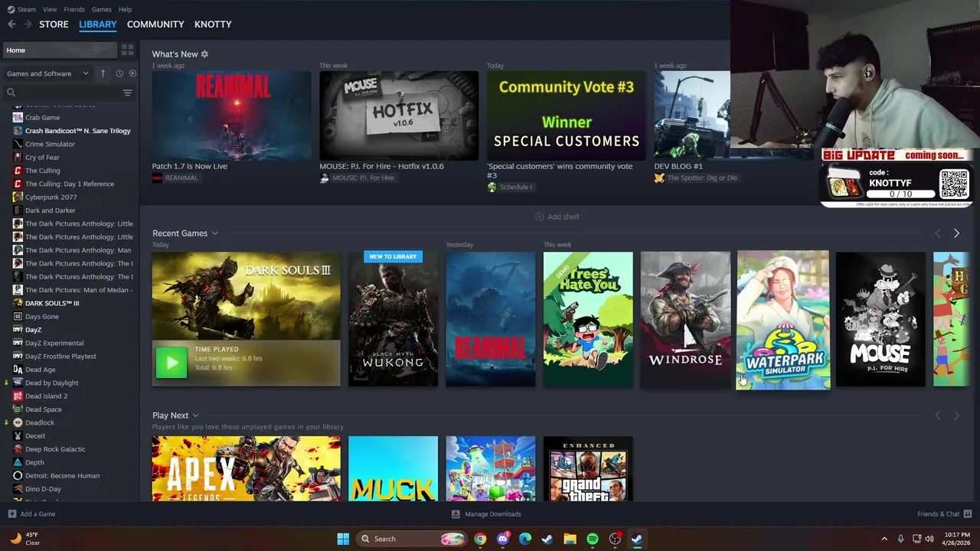Image resolution: width=980 pixels, height=551 pixels.
Task: Open advanced filter options icon
Action: coord(128,93)
